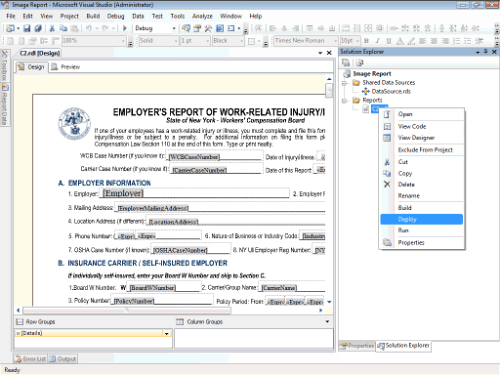500x375 pixels.
Task: Choose Exclude From Project menu entry
Action: [x=422, y=150]
